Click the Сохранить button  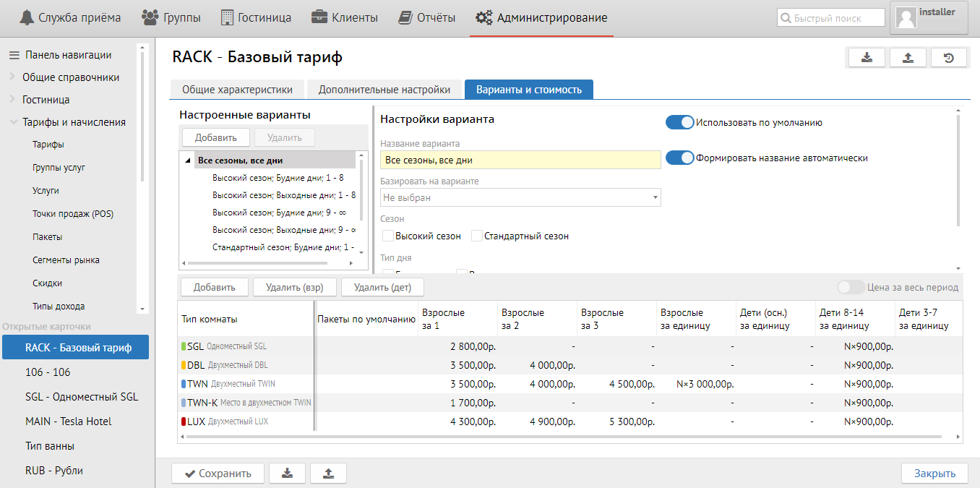pyautogui.click(x=218, y=474)
